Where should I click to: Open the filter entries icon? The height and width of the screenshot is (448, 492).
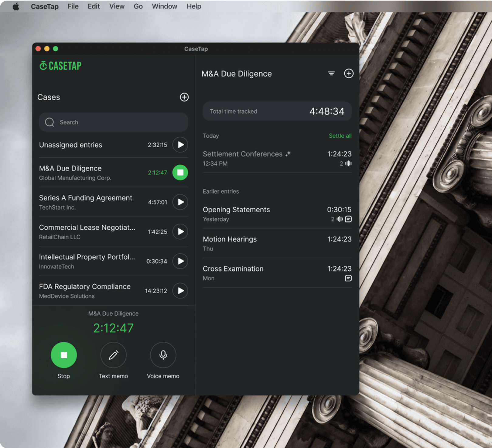coord(331,74)
